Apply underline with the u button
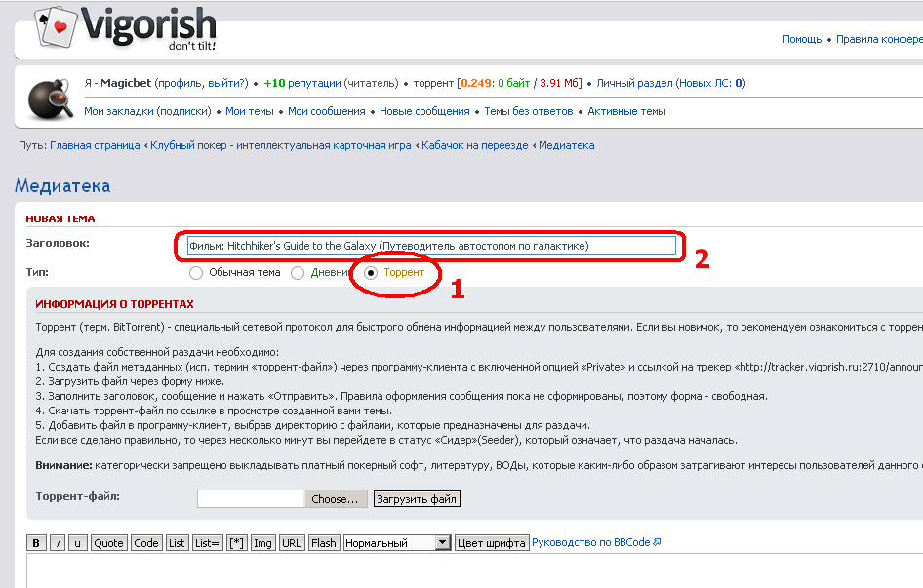This screenshot has height=588, width=923. (77, 543)
